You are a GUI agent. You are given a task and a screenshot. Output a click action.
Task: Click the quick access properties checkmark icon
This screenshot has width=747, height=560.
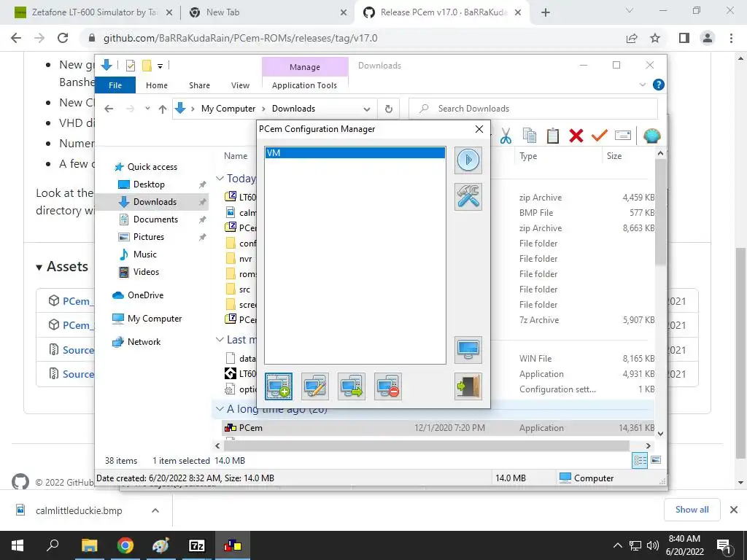click(130, 66)
